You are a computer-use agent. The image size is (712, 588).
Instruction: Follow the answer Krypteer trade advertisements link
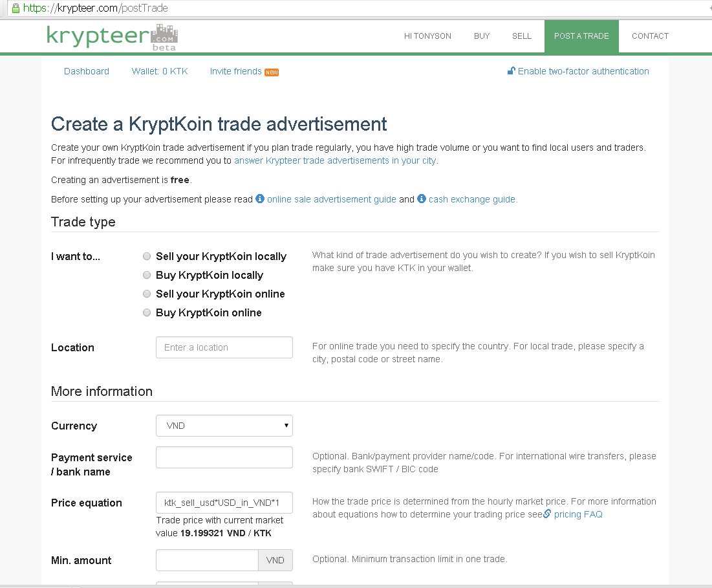tap(335, 160)
